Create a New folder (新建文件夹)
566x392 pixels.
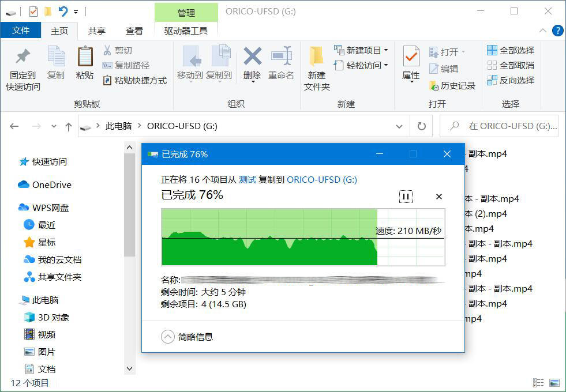point(317,69)
